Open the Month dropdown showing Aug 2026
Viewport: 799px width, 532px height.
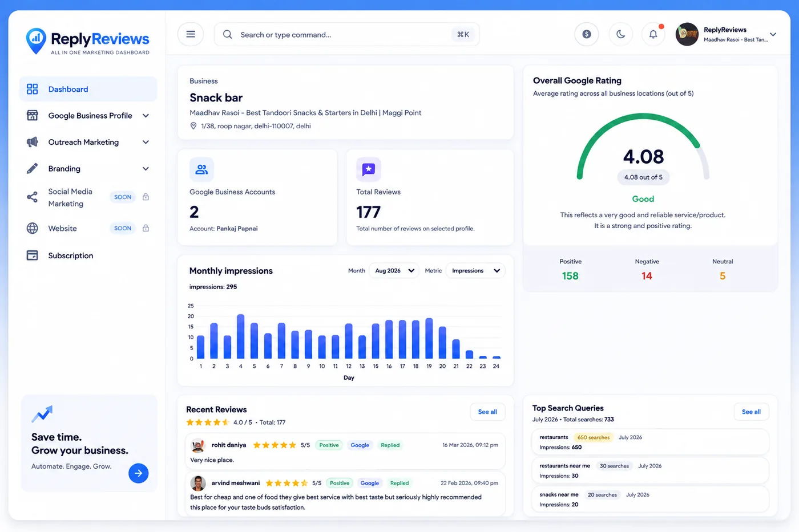[394, 271]
